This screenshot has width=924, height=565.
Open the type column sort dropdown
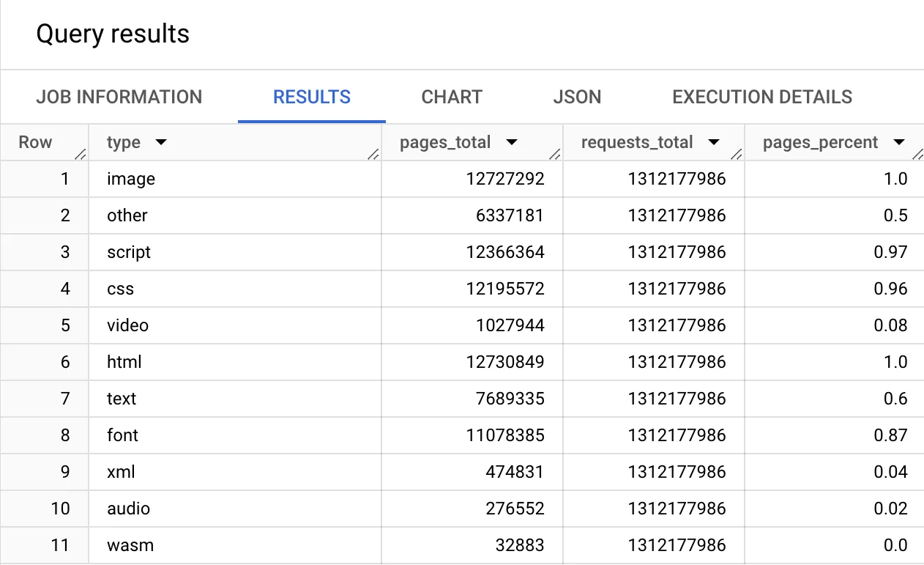point(161,142)
